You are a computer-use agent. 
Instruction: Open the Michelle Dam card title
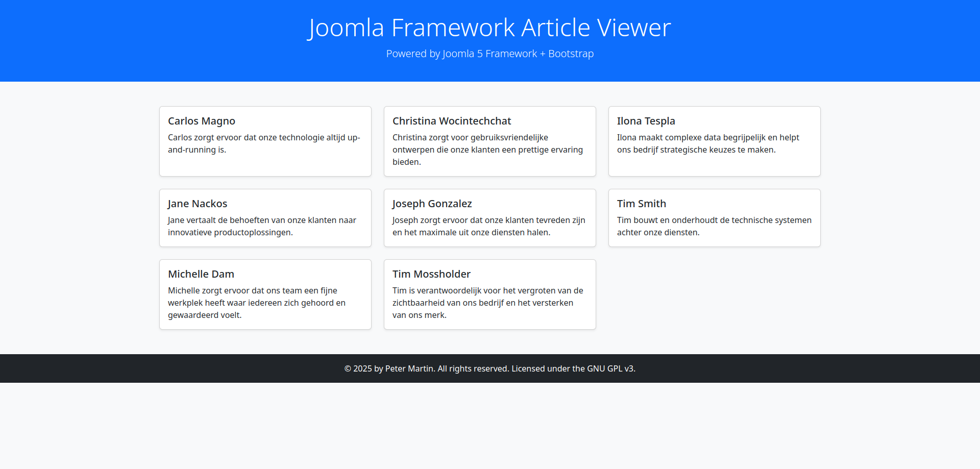tap(201, 274)
